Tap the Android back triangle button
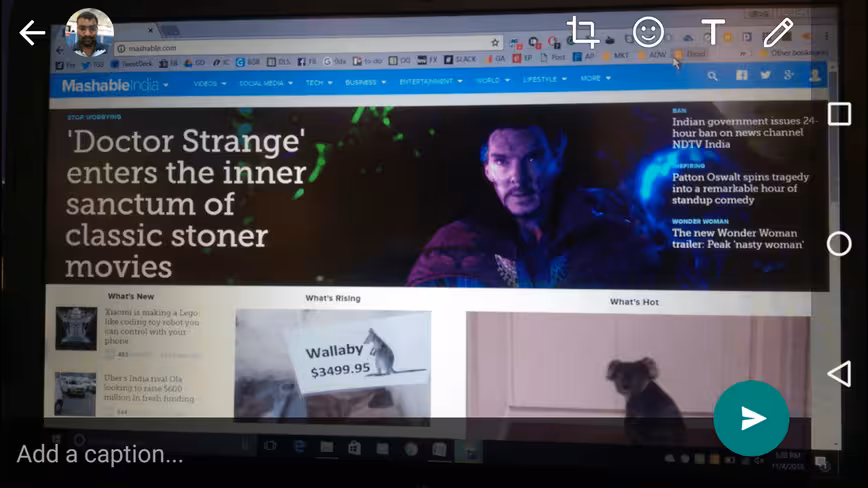 pos(839,374)
